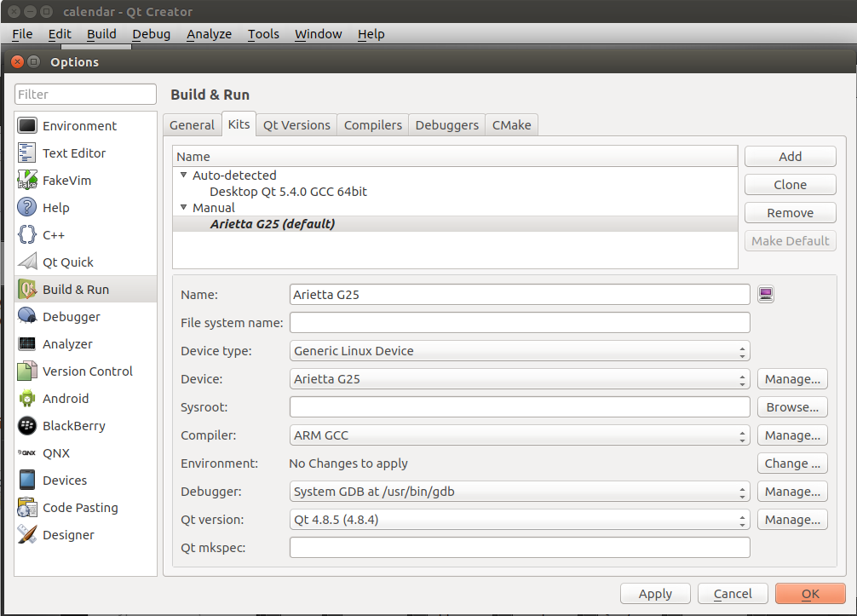
Task: Collapse the Auto-detected kits group
Action: (184, 175)
